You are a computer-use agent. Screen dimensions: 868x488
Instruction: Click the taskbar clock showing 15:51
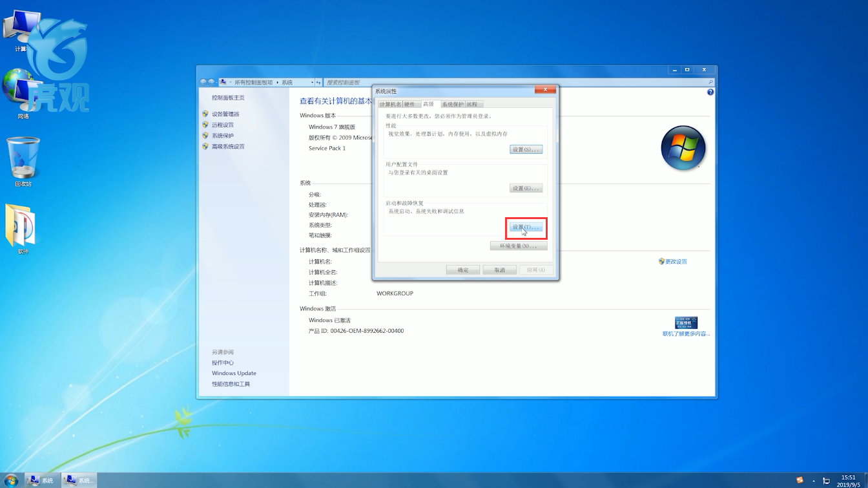click(x=848, y=480)
